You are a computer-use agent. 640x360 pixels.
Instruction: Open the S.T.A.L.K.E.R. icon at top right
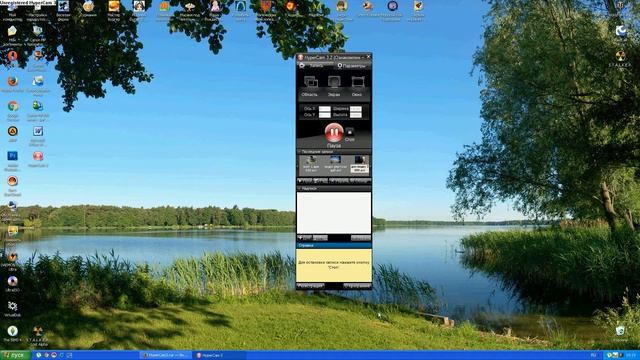coord(620,56)
